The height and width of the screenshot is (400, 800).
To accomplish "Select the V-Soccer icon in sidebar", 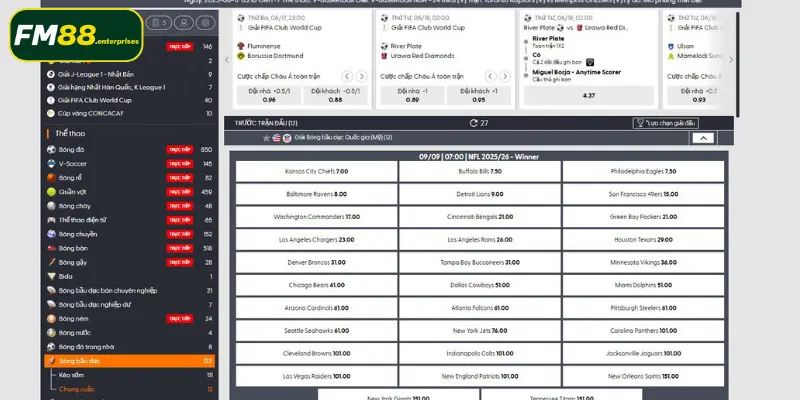I will 51,164.
